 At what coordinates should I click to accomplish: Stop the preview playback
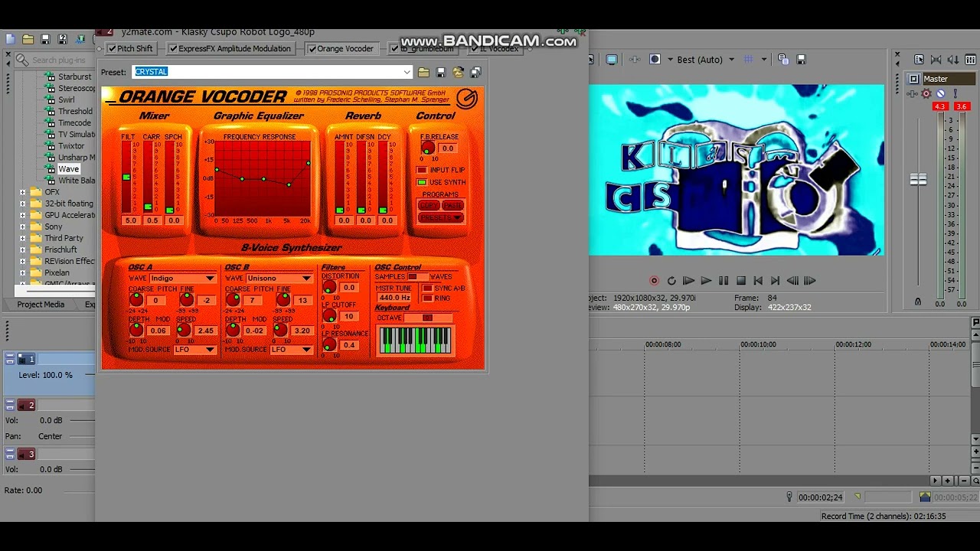click(x=740, y=281)
